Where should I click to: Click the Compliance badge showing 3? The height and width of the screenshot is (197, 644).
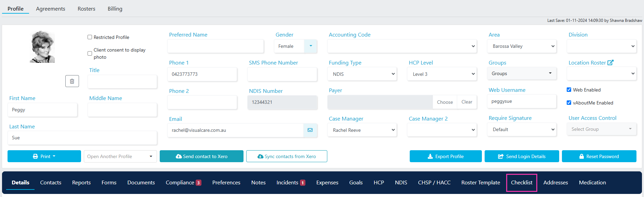tap(198, 183)
